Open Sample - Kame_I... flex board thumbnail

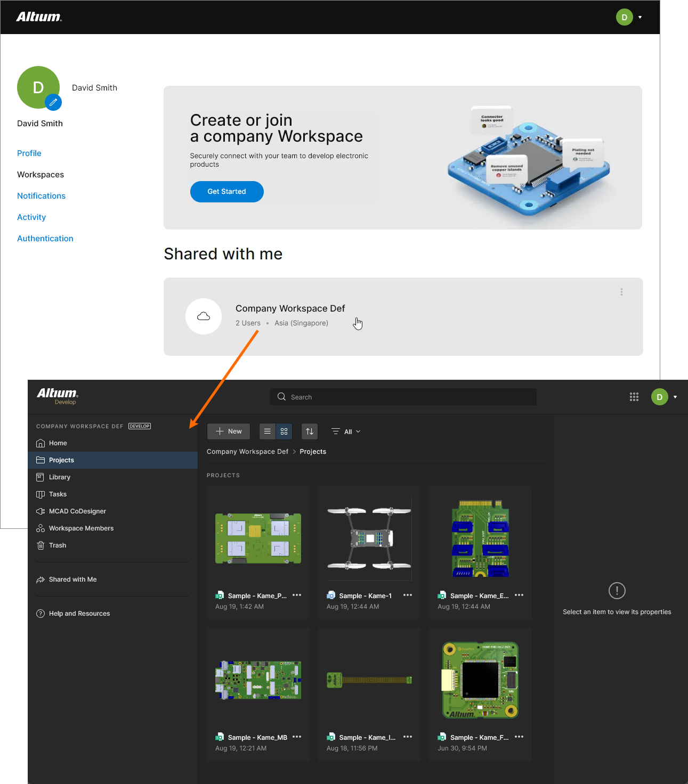point(369,680)
